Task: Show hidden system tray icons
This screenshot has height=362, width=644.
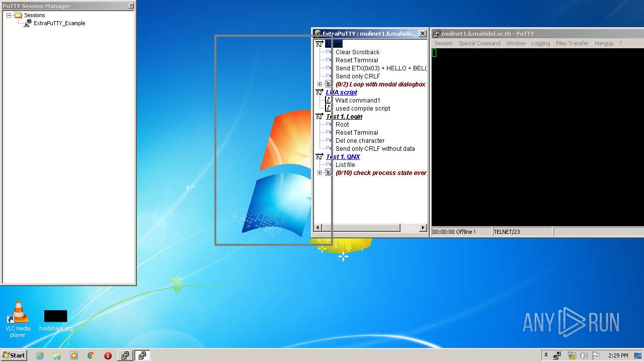Action: point(546,355)
